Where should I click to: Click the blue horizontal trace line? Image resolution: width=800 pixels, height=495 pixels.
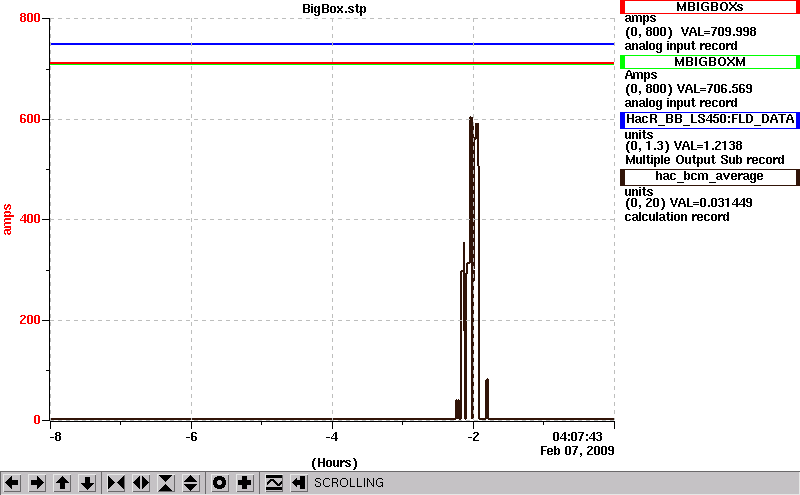[332, 44]
